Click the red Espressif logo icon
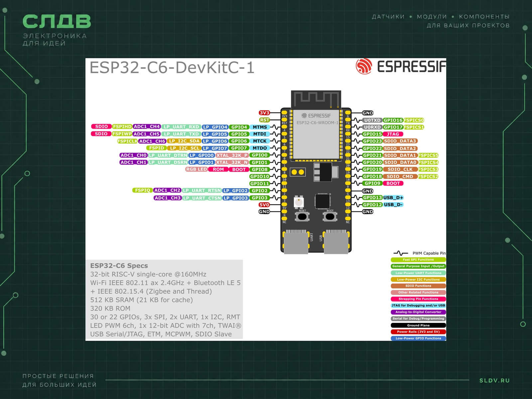This screenshot has width=532, height=399. tap(364, 66)
